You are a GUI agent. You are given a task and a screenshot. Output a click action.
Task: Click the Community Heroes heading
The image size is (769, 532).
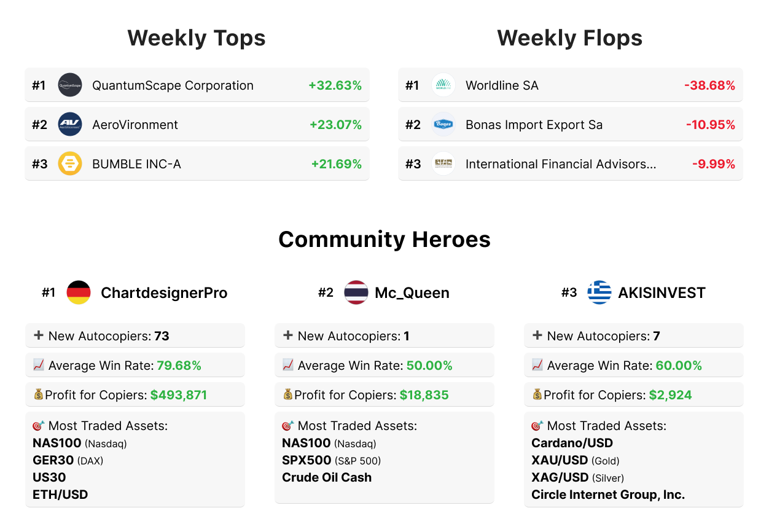coord(384,239)
